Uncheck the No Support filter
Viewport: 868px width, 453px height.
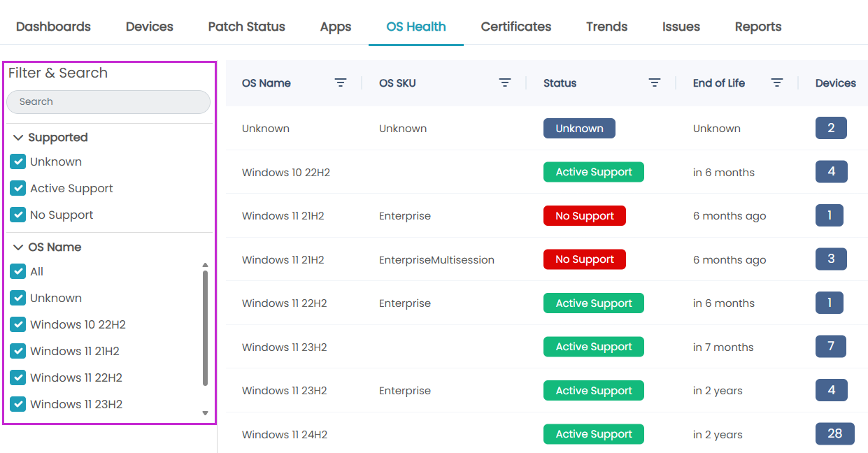pyautogui.click(x=18, y=215)
